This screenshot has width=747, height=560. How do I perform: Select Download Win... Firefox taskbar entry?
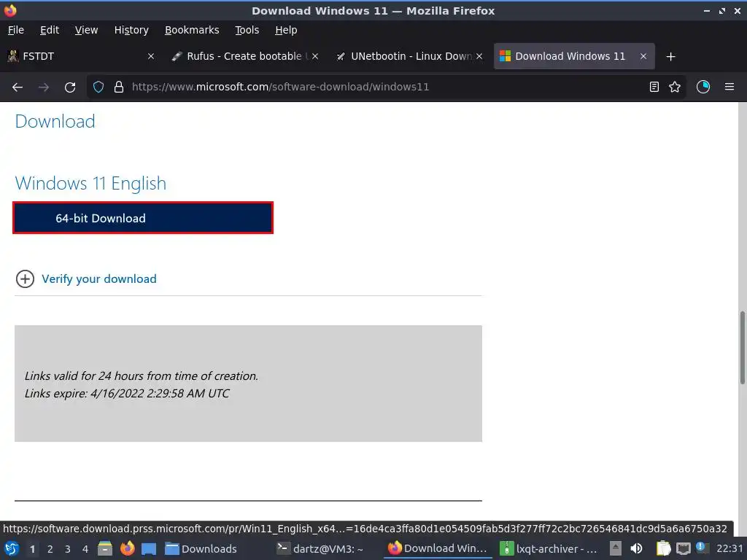click(438, 548)
